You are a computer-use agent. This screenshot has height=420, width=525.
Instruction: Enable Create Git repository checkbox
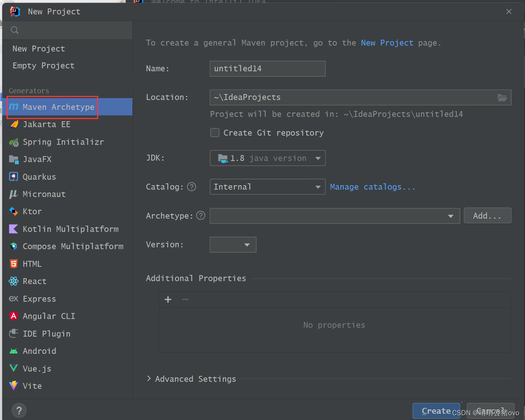click(x=215, y=132)
